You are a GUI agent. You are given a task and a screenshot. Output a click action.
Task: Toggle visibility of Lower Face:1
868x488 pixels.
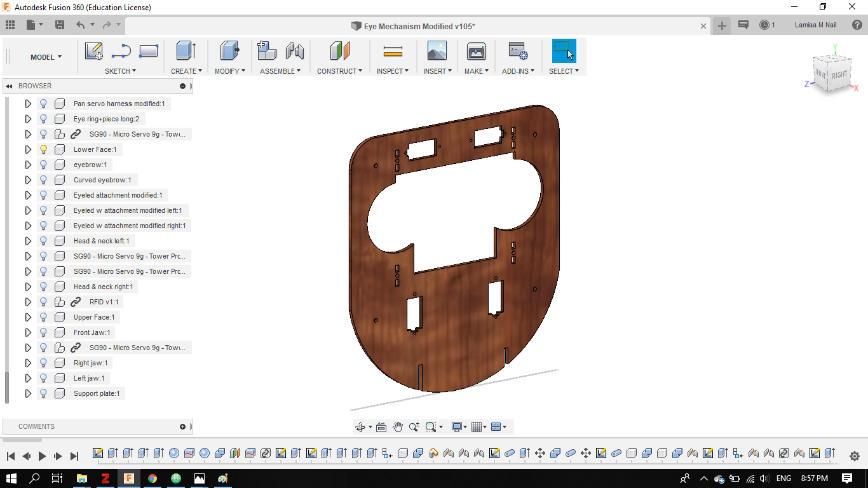[43, 149]
